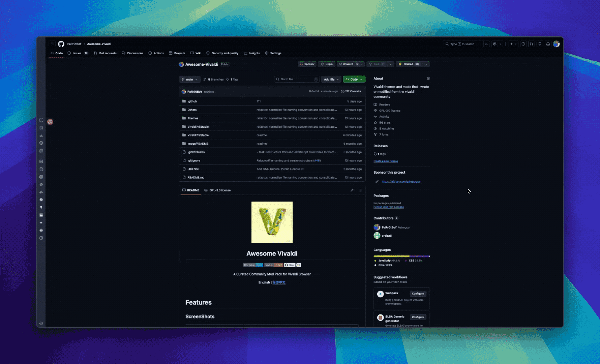
Task: Switch to the Actions tab
Action: 156,53
